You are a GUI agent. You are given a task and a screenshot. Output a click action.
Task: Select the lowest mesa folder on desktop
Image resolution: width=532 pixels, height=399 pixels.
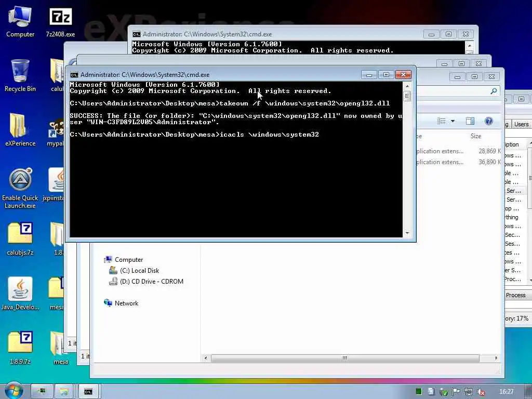tap(60, 348)
